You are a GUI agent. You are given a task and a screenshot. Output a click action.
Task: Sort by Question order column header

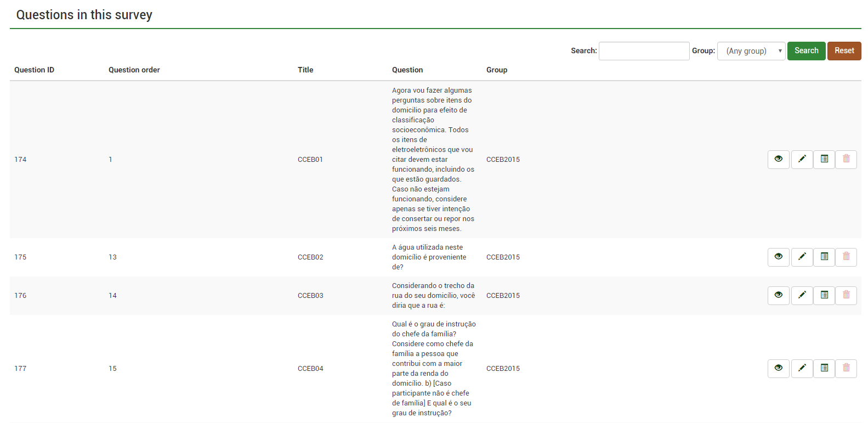point(134,70)
